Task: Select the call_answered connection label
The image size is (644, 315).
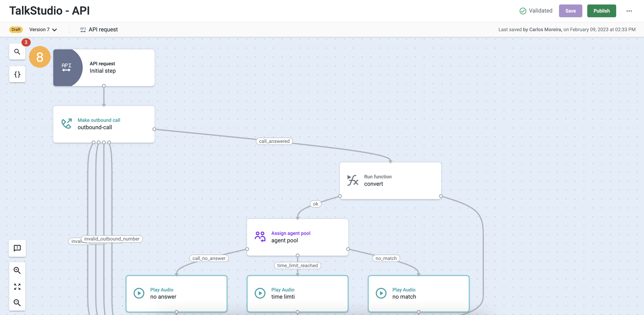Action: pos(274,141)
